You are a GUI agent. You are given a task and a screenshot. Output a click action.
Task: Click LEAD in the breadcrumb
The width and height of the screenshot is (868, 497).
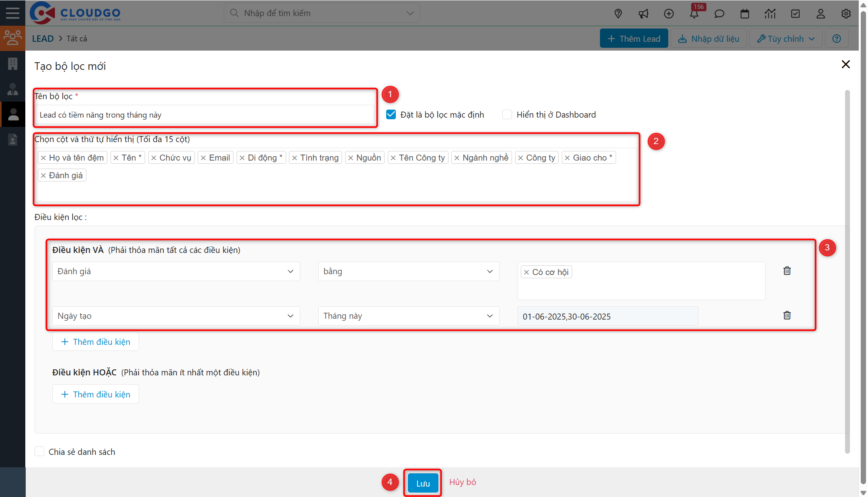click(x=43, y=39)
